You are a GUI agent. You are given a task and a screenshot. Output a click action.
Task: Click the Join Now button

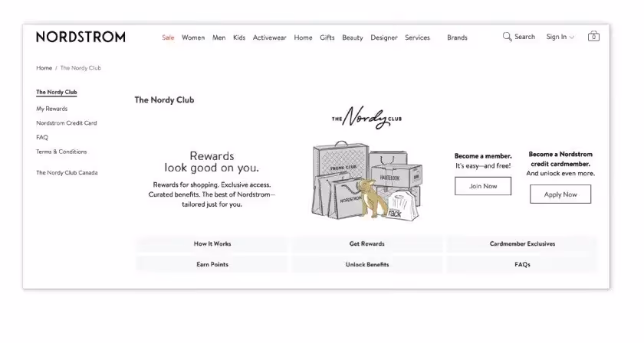point(483,186)
